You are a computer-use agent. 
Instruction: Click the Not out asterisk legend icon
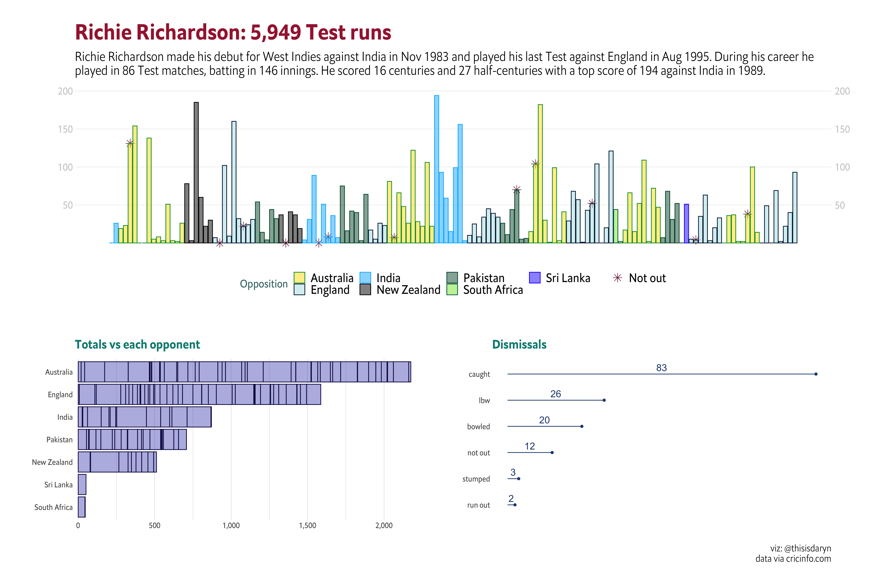point(617,278)
